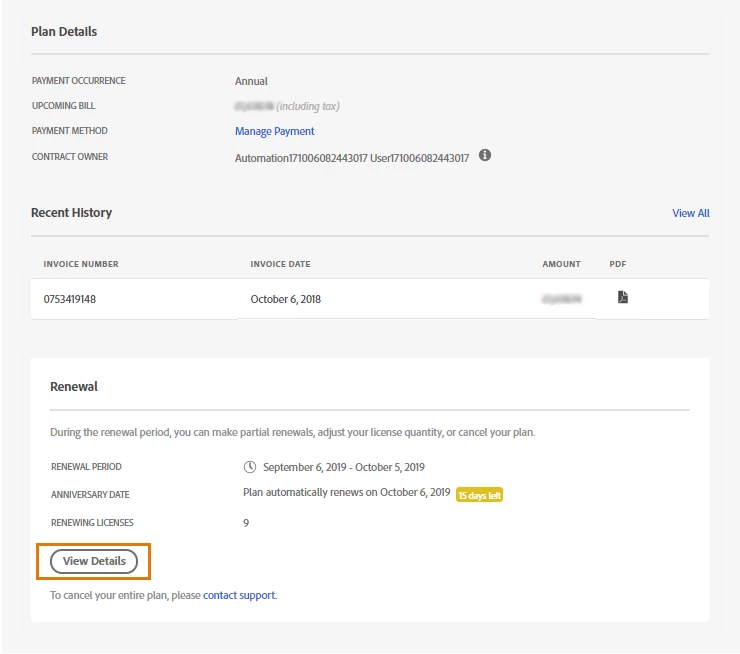Image resolution: width=740 pixels, height=654 pixels.
Task: Click the contract owner name text
Action: click(x=351, y=158)
